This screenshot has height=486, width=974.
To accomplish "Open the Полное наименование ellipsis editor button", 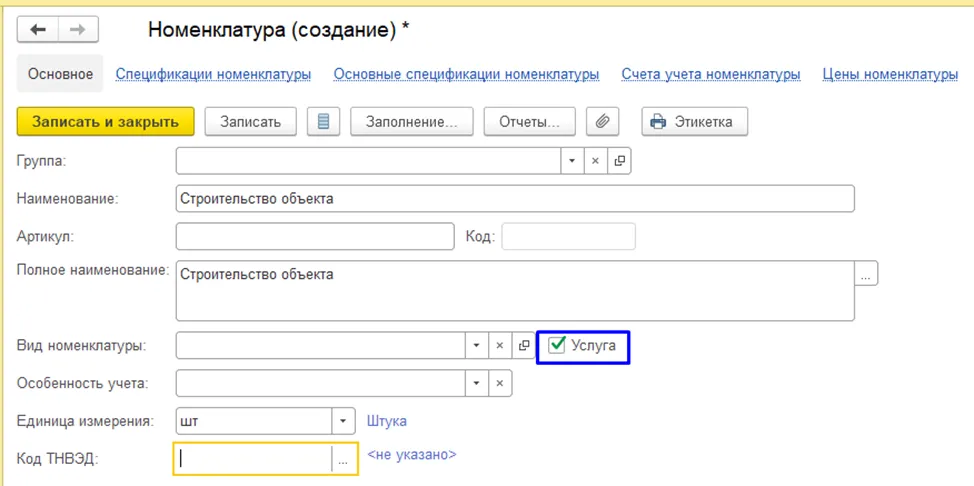I will 867,273.
